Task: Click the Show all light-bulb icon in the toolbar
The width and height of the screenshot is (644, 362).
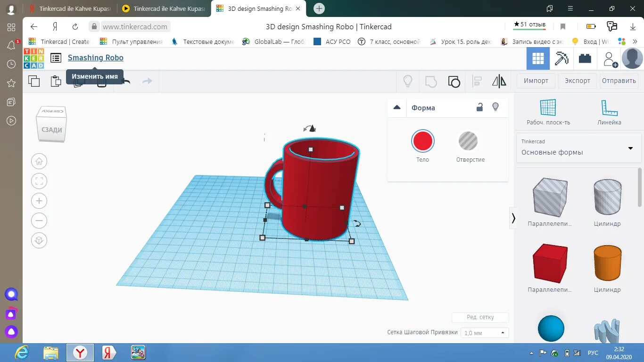Action: click(408, 81)
